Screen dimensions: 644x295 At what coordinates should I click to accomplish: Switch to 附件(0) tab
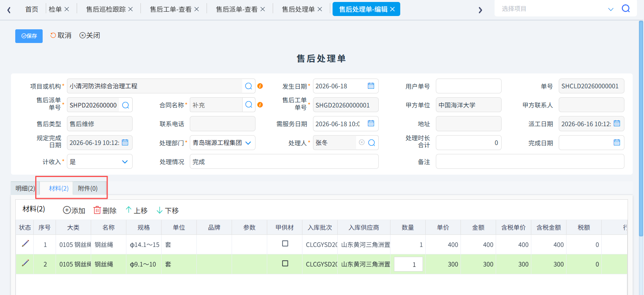pyautogui.click(x=88, y=188)
